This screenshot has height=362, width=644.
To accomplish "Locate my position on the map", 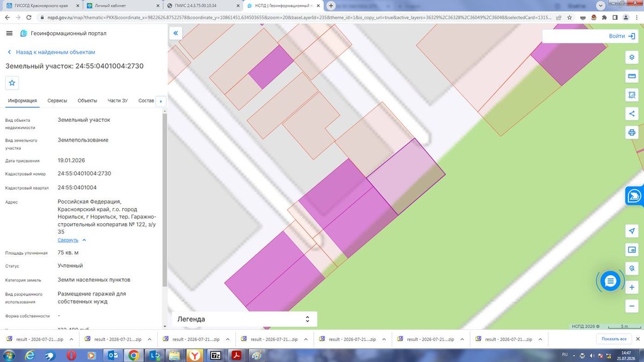I will click(632, 231).
